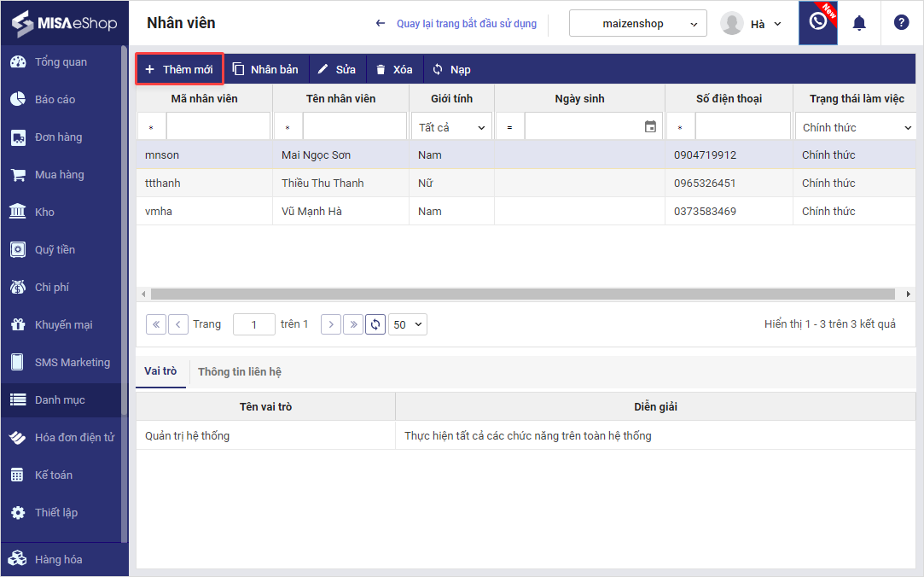The image size is (924, 577).
Task: Open Báo cáo in the sidebar
Action: click(x=55, y=100)
